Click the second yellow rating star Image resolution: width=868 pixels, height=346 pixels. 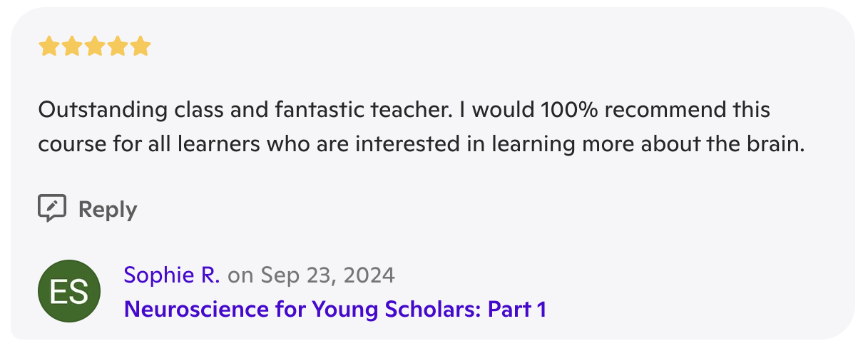72,46
